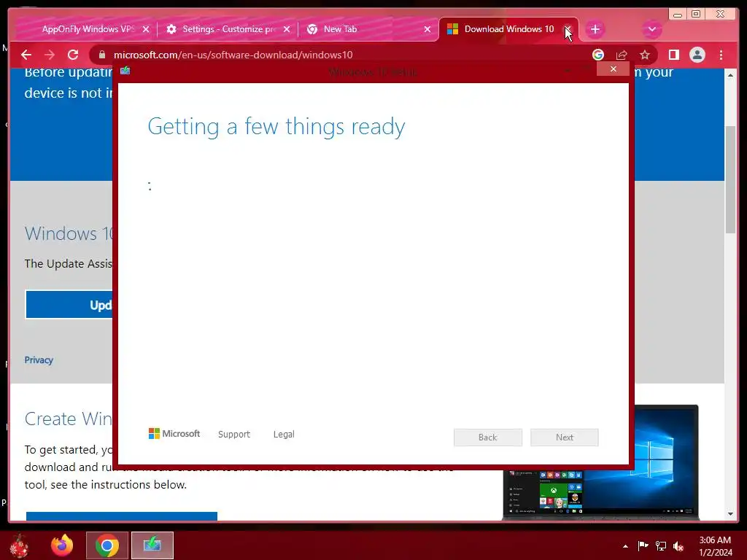The image size is (747, 560).
Task: Add a new Chrome tab
Action: pyautogui.click(x=595, y=29)
